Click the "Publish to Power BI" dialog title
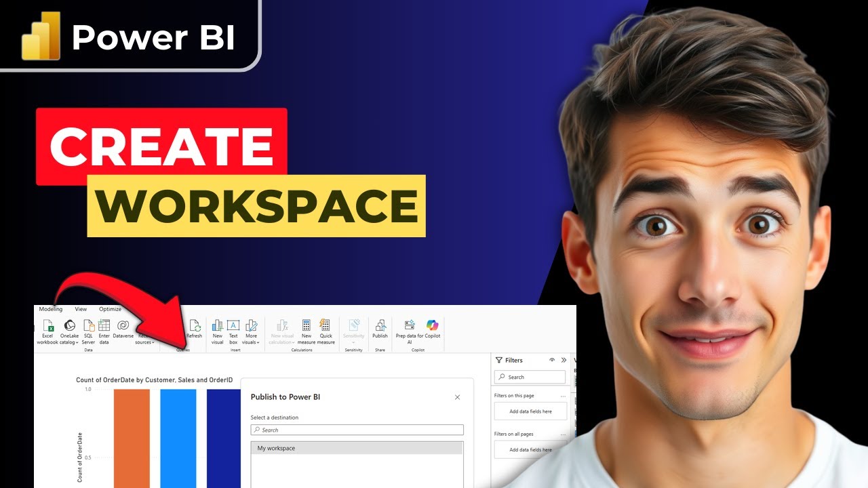This screenshot has width=868, height=488. click(285, 397)
